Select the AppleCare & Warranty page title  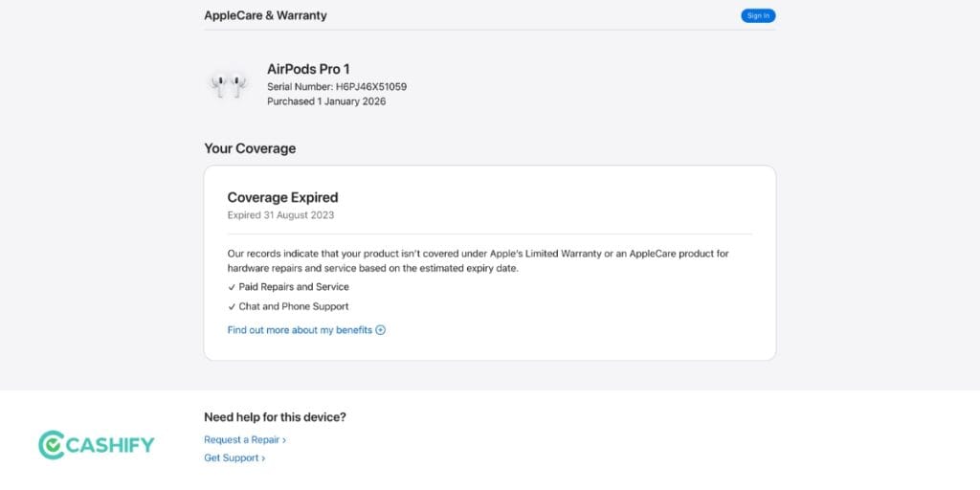point(266,15)
